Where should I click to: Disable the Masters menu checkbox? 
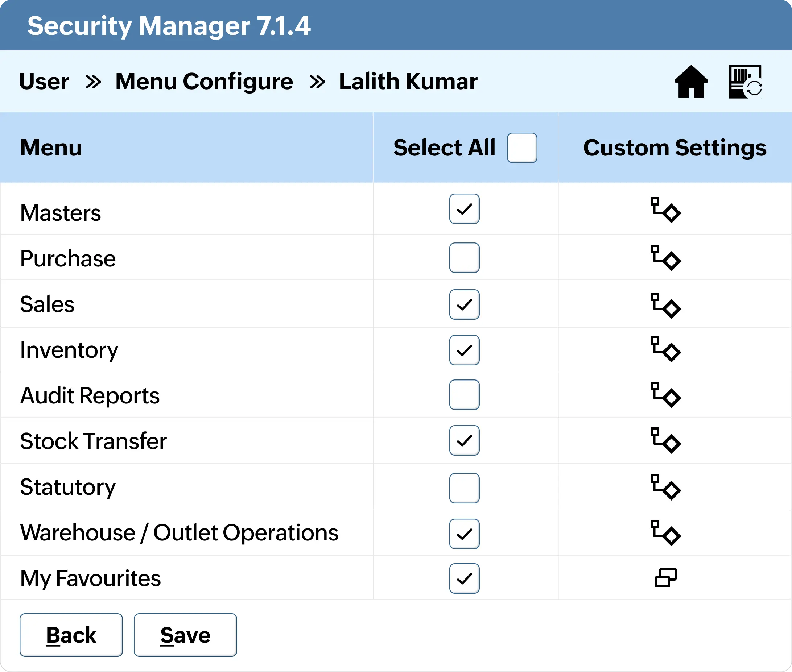[464, 209]
